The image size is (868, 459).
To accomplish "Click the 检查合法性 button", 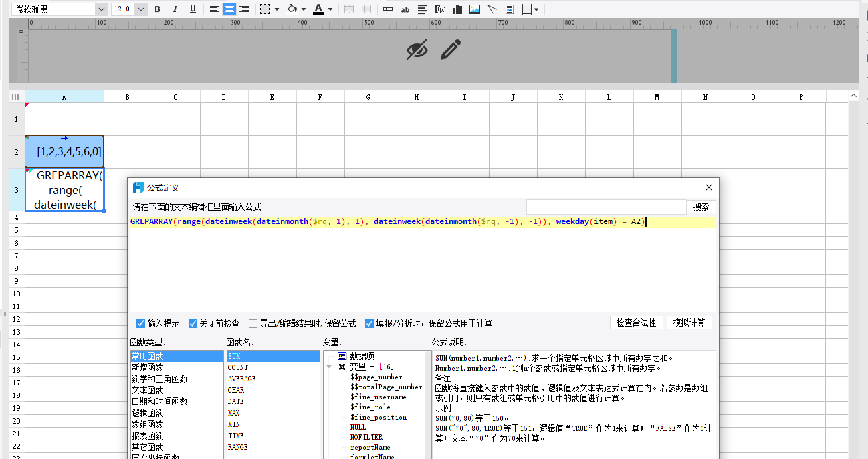I will [x=637, y=323].
